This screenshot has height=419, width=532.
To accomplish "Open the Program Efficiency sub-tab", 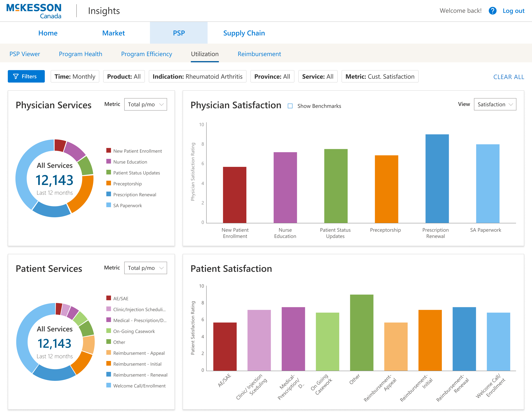I will coord(146,54).
